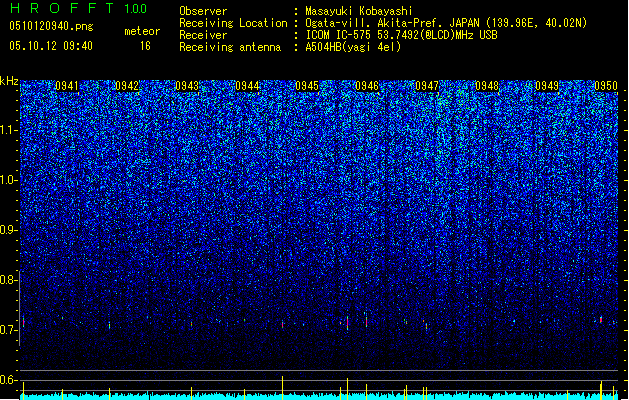The height and width of the screenshot is (400, 629).
Task: Click the 0949 time marker
Action: [547, 86]
